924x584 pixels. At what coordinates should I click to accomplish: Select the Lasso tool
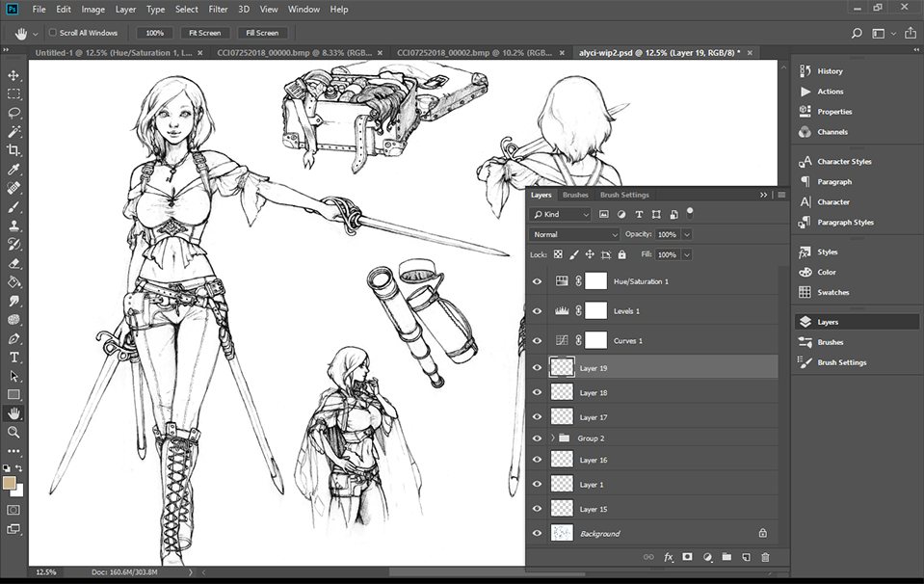coord(13,113)
